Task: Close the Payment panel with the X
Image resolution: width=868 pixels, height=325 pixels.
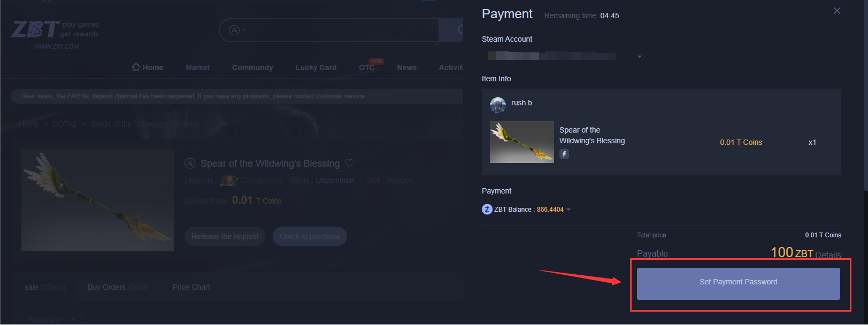Action: coord(837,11)
